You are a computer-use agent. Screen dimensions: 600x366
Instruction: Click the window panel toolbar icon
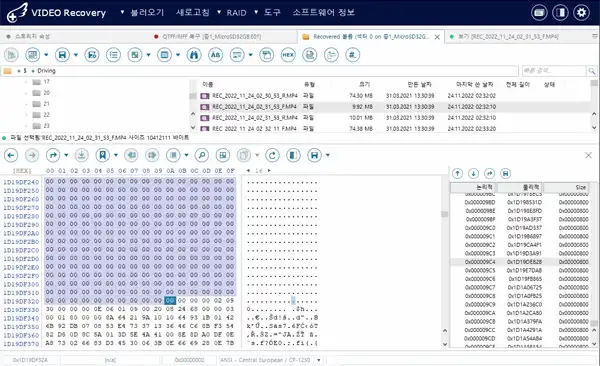pyautogui.click(x=165, y=55)
